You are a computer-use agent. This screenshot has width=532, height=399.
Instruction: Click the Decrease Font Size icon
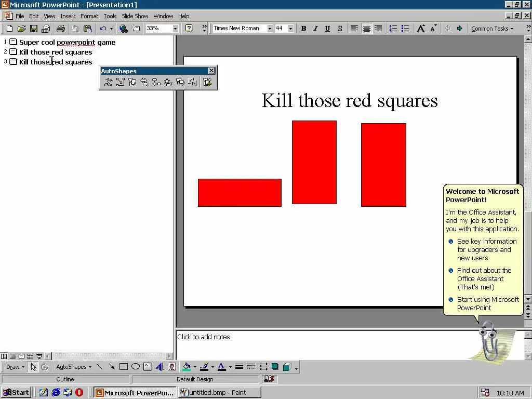(x=433, y=29)
